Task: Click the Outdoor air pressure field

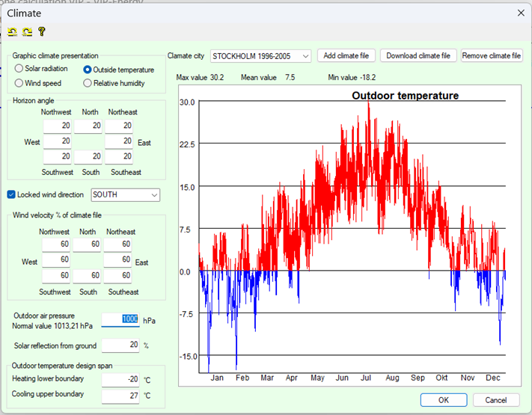Action: click(120, 319)
